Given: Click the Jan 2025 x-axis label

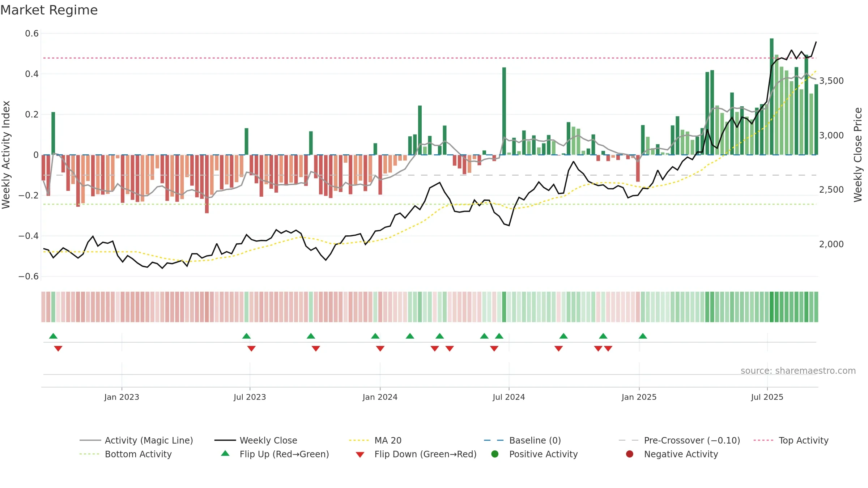Looking at the screenshot, I should coord(639,397).
